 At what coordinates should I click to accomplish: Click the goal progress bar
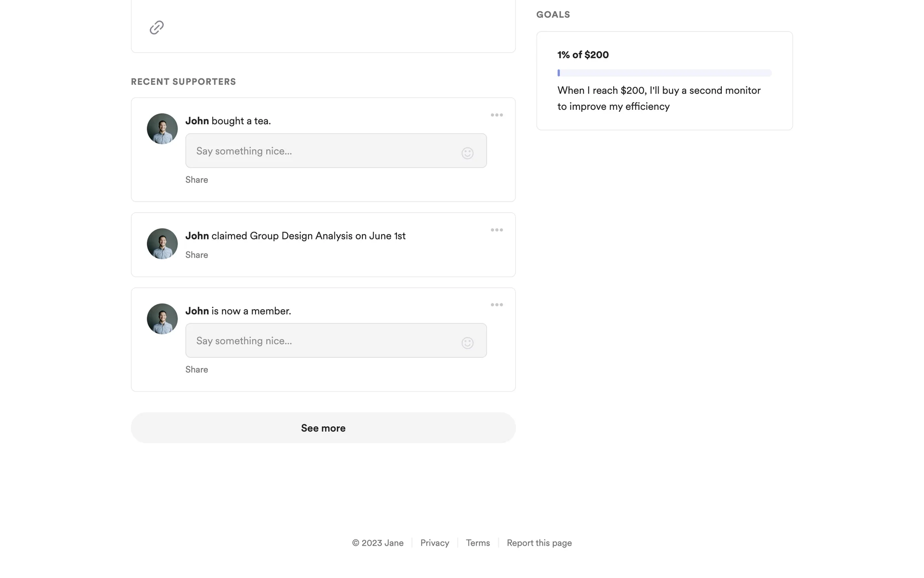pyautogui.click(x=664, y=73)
